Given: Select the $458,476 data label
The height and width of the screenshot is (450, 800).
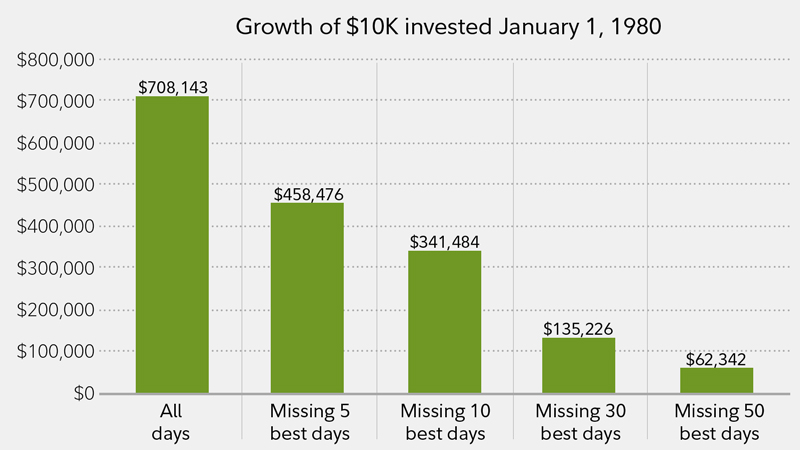Looking at the screenshot, I should pos(308,194).
